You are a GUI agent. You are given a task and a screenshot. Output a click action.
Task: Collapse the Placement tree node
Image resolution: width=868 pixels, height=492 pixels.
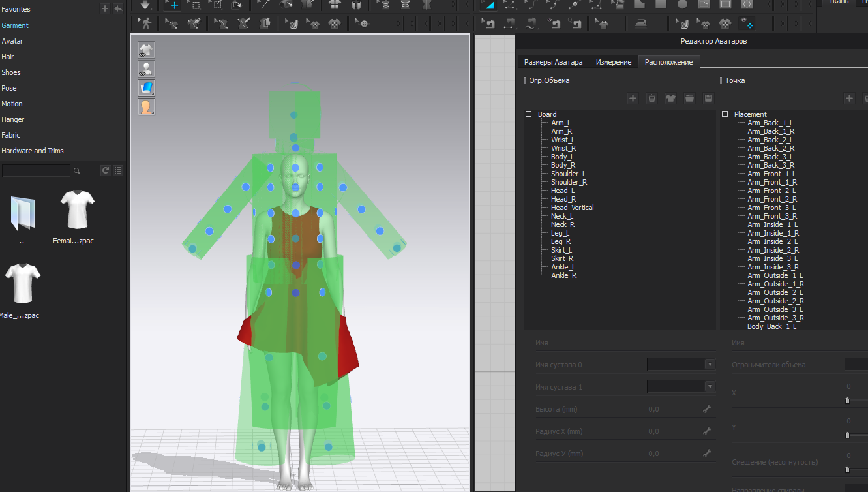(725, 114)
